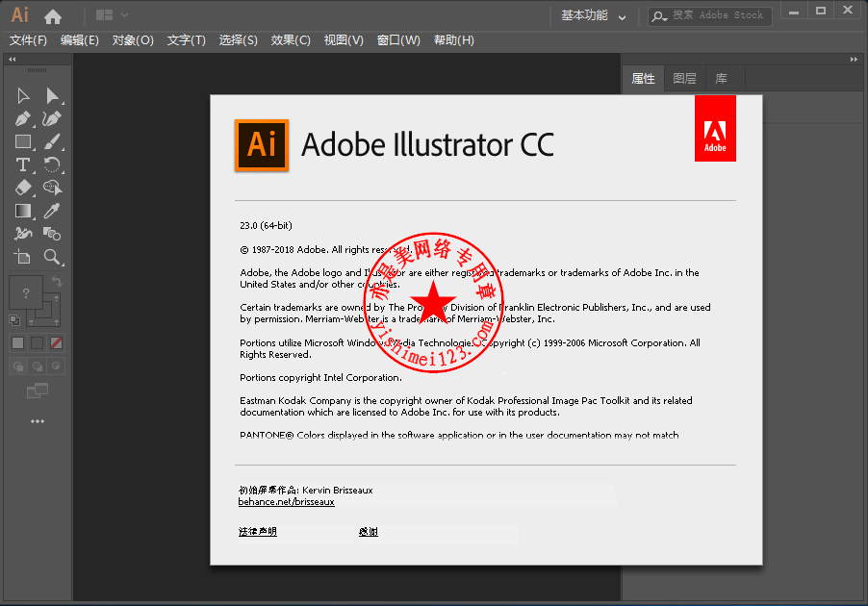Select the Direct Selection tool
This screenshot has height=606, width=868.
click(53, 96)
